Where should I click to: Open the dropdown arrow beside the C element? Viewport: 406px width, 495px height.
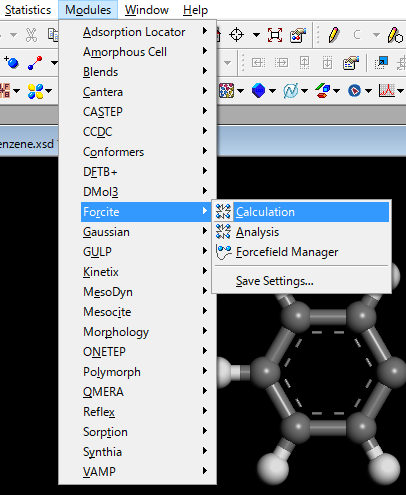coord(376,35)
